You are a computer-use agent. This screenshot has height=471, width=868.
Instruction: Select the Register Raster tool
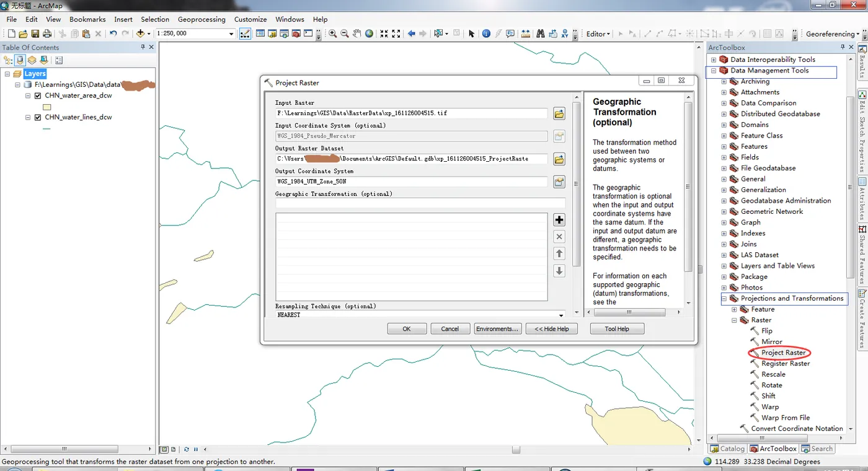[x=786, y=364]
